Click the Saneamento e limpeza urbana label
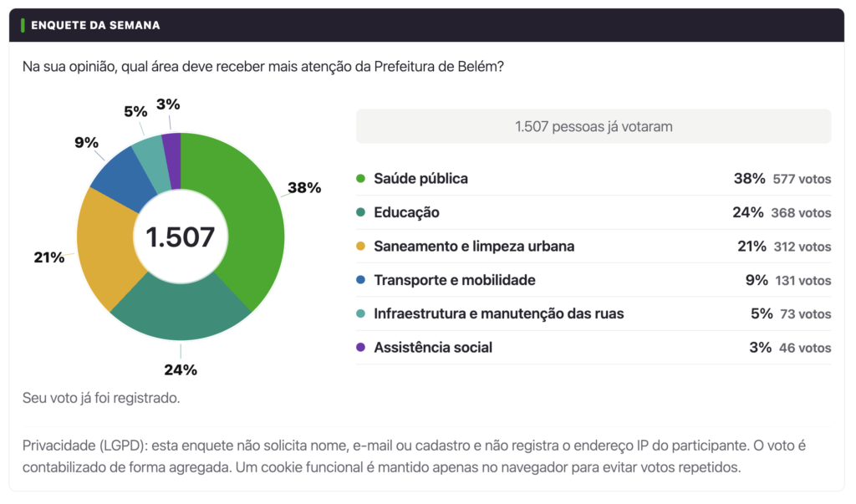Screen dimensions: 856x504 474,247
